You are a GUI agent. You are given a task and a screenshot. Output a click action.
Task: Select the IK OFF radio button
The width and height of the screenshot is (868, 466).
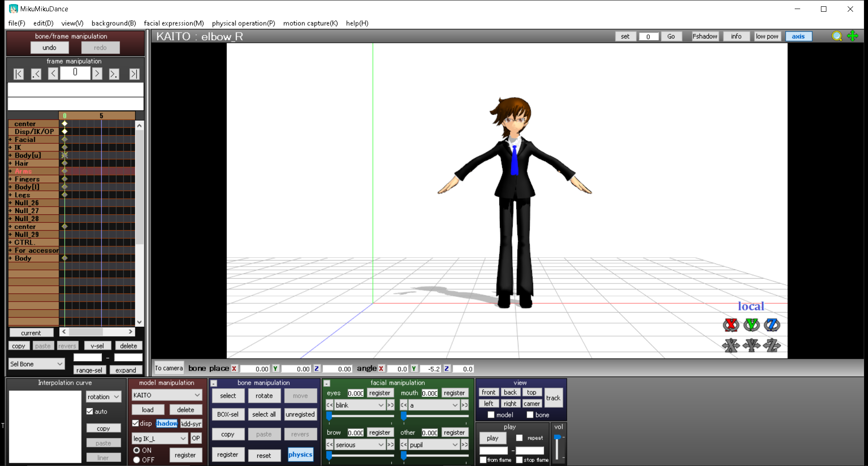click(137, 460)
